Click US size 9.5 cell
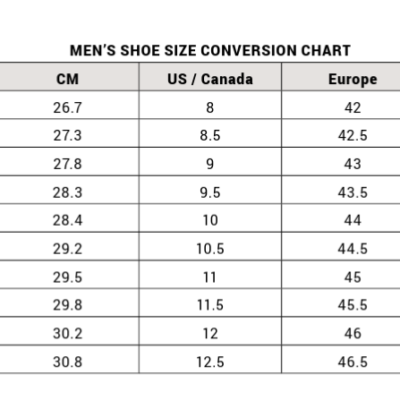 pos(210,192)
